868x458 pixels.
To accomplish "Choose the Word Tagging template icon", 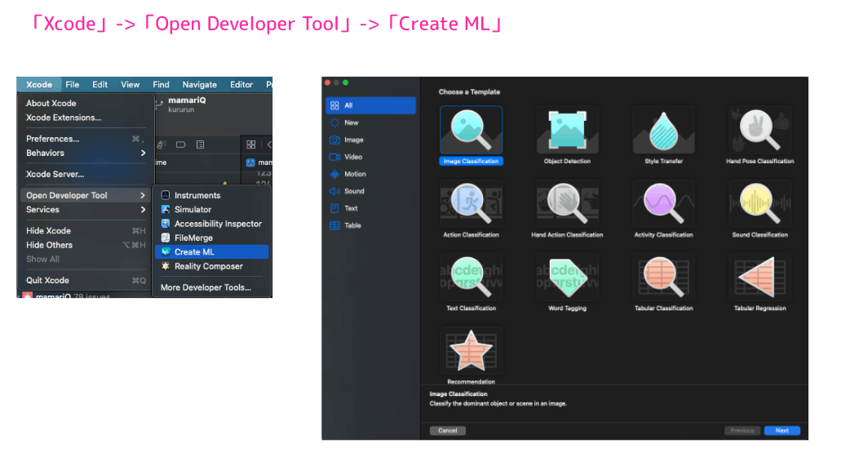I will (x=568, y=277).
